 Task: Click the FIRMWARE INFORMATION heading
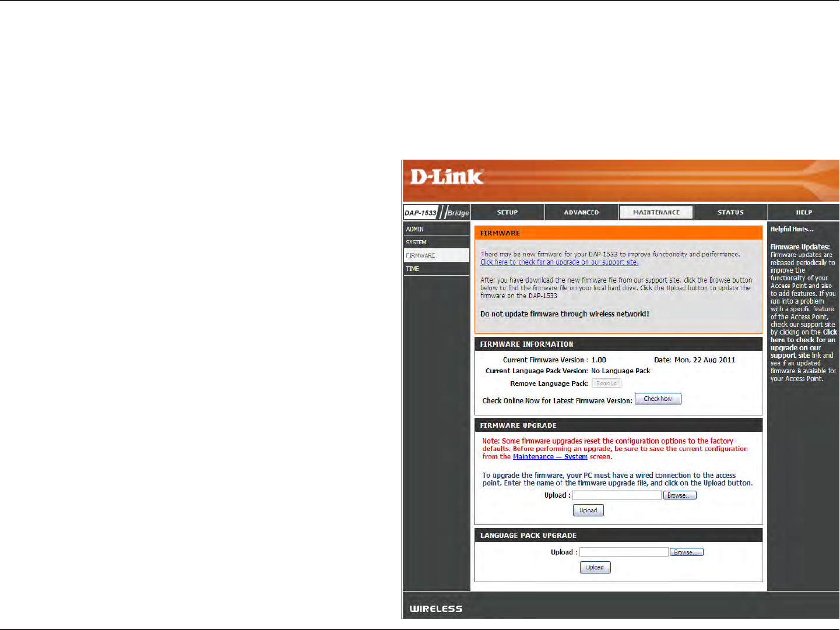pyautogui.click(x=526, y=344)
